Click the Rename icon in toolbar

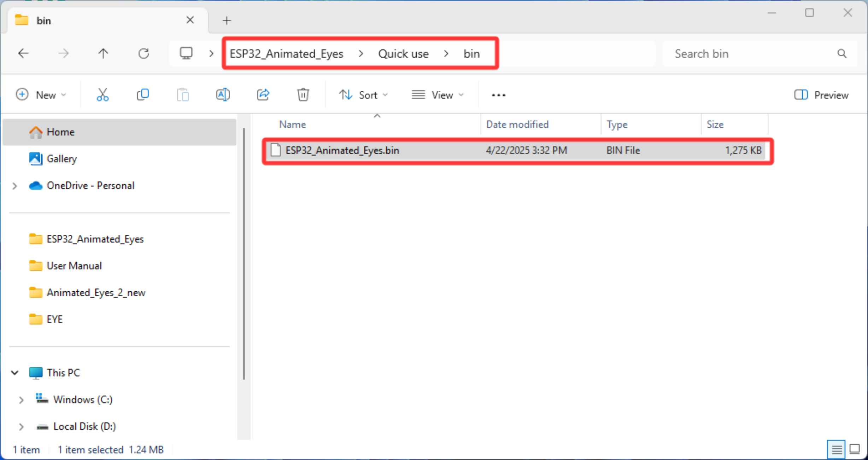coord(223,95)
